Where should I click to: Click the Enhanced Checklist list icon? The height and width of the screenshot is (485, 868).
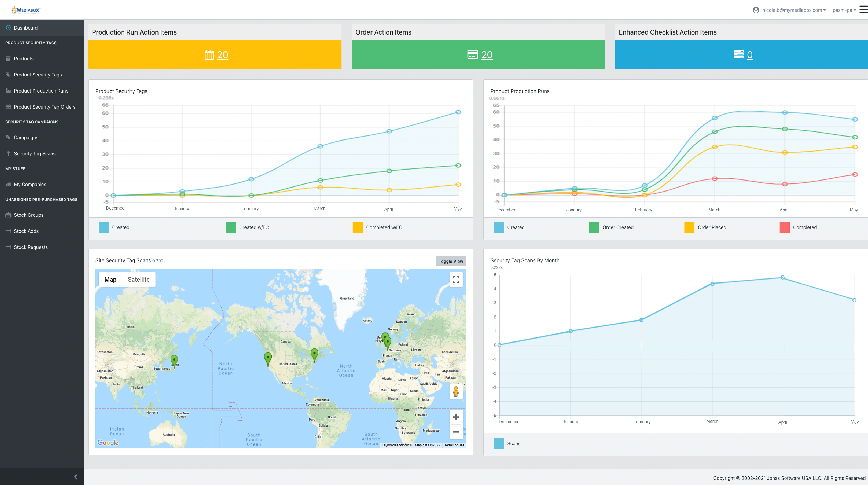(x=739, y=55)
